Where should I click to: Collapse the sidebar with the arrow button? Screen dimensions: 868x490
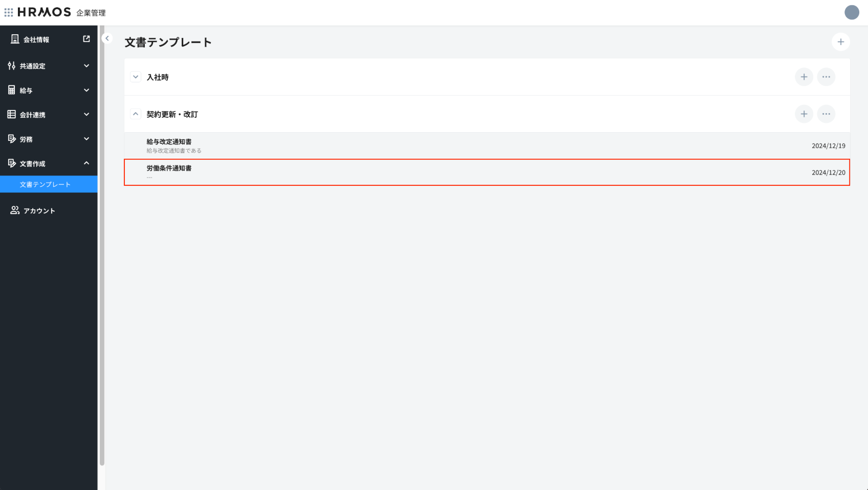[x=107, y=38]
